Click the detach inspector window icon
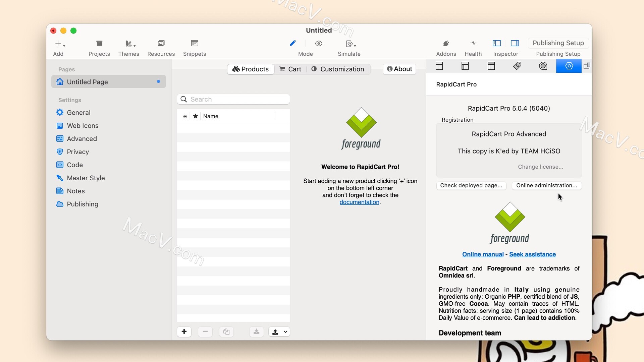The image size is (644, 362). (x=587, y=66)
